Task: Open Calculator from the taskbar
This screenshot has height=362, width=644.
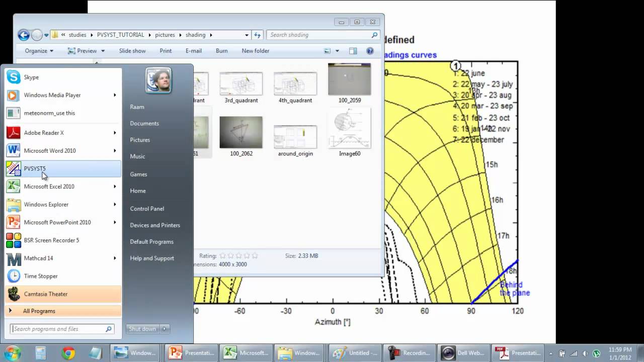Action: pyautogui.click(x=41, y=353)
